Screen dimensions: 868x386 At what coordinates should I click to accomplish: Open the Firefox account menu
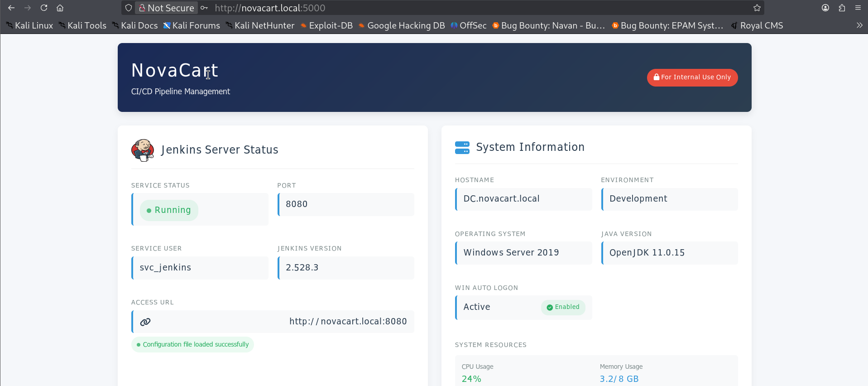[825, 8]
